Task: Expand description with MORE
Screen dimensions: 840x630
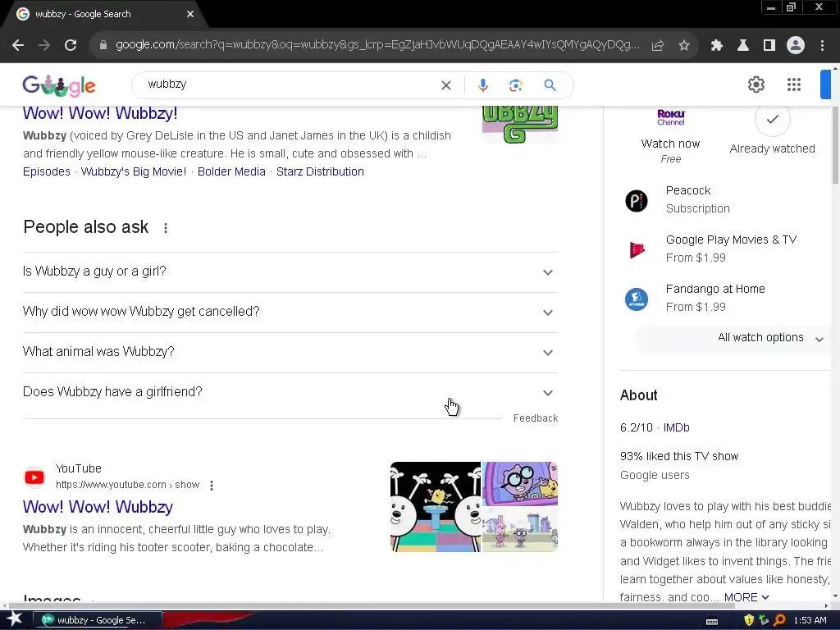Action: [746, 597]
